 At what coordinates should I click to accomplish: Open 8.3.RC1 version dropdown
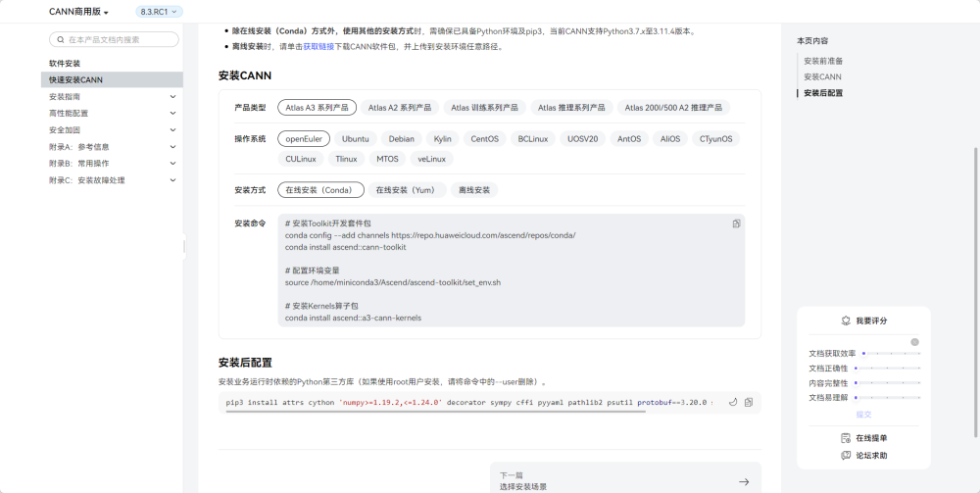(159, 11)
